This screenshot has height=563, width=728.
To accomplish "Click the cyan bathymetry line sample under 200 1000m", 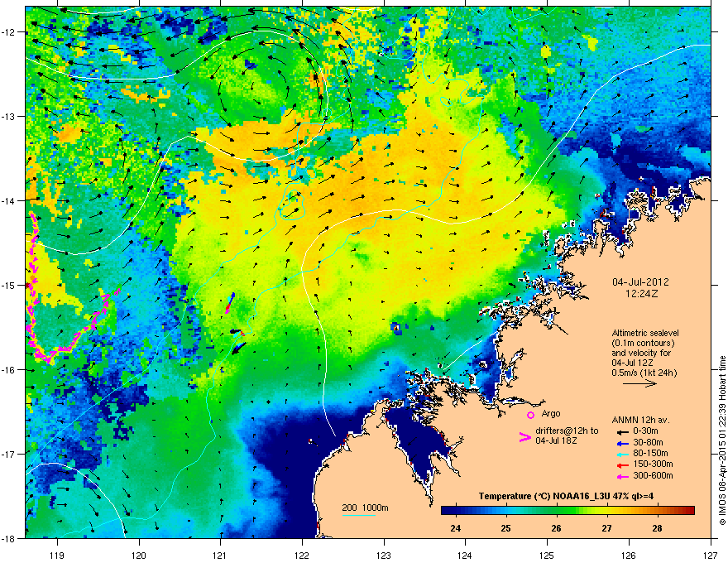I will 359,515.
